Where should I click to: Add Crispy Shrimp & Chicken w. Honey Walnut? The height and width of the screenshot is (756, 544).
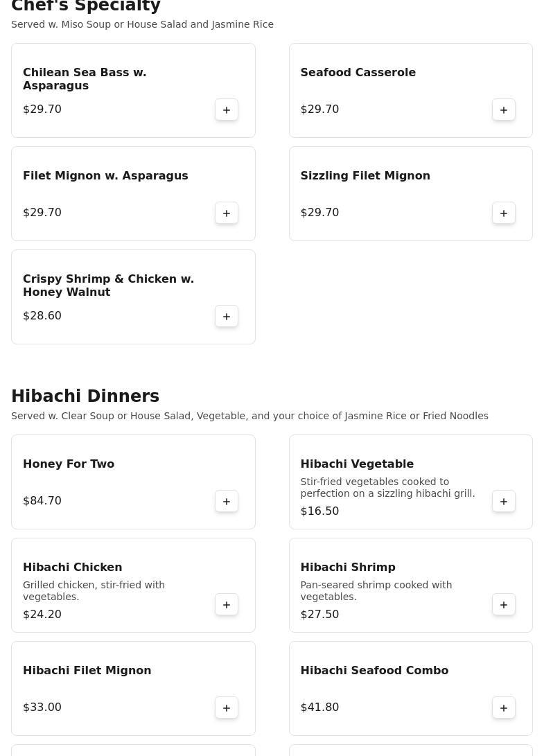tap(226, 316)
